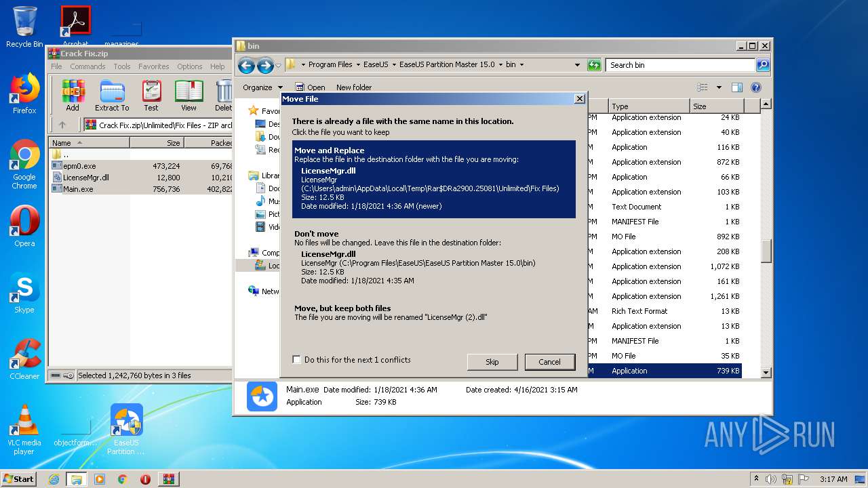This screenshot has height=488, width=868.
Task: Click the Explorer Back navigation arrow
Action: click(x=246, y=65)
